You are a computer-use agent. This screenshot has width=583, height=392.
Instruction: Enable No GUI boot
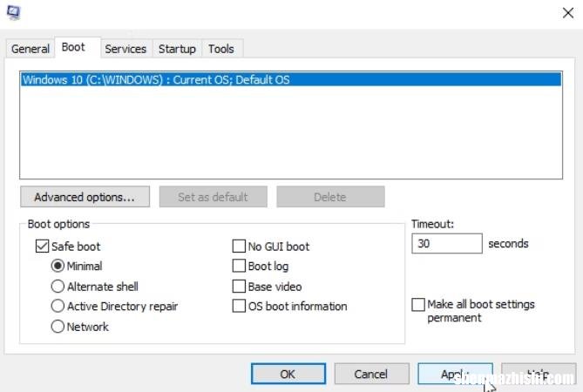[x=239, y=246]
